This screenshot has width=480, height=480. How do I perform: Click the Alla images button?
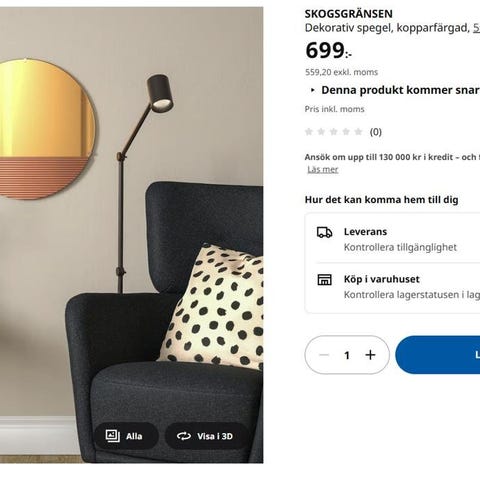(x=126, y=436)
